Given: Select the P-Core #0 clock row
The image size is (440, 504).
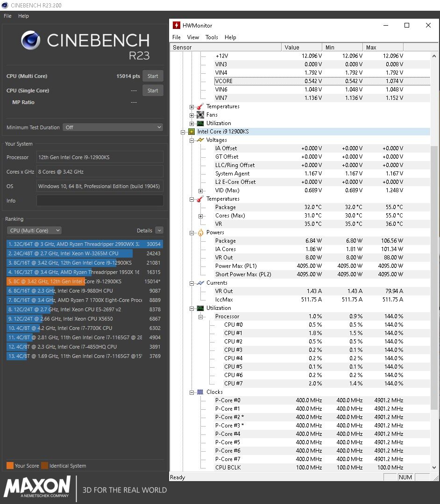Looking at the screenshot, I should [322, 400].
